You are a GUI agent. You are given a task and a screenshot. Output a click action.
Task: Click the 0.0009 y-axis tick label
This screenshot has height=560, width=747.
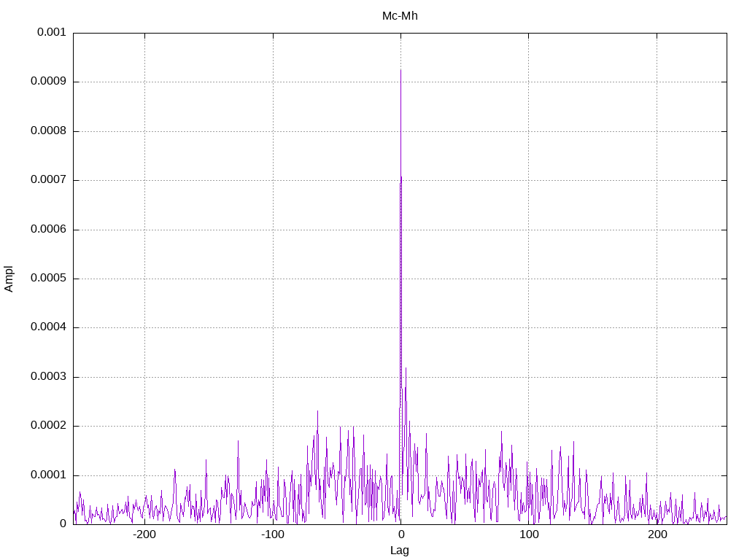click(48, 82)
